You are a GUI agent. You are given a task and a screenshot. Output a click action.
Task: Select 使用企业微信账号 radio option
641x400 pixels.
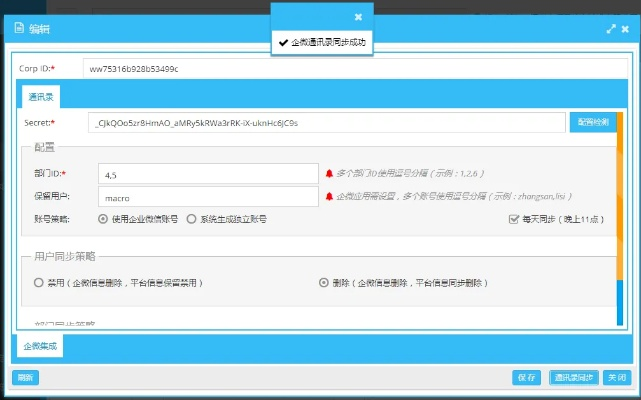click(x=103, y=218)
